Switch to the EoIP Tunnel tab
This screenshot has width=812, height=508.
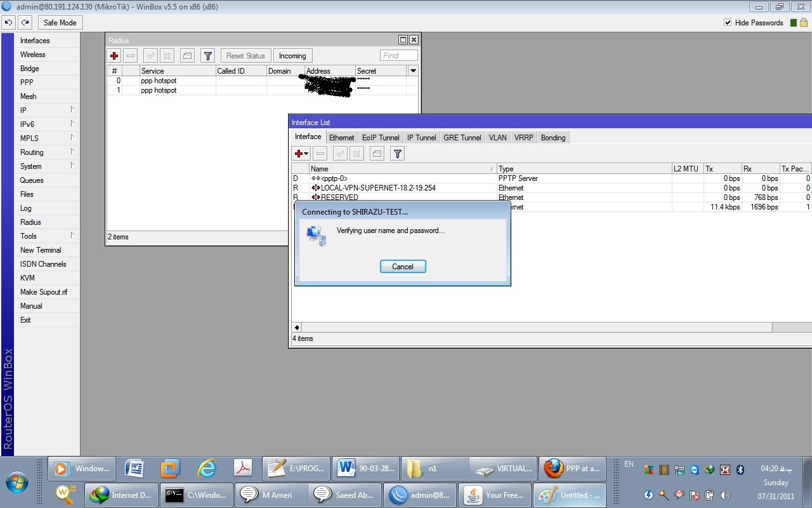point(381,137)
